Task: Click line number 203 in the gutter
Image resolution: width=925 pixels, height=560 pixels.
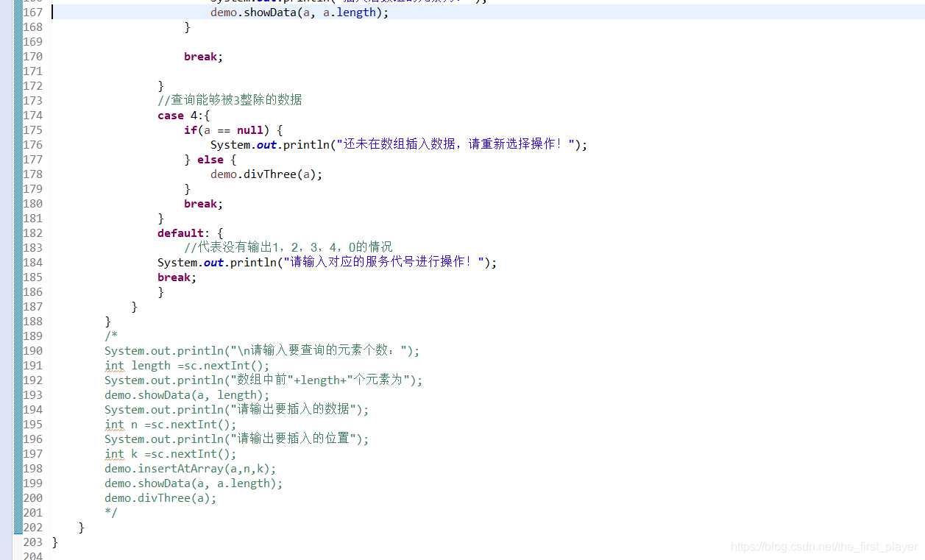Action: (33, 542)
